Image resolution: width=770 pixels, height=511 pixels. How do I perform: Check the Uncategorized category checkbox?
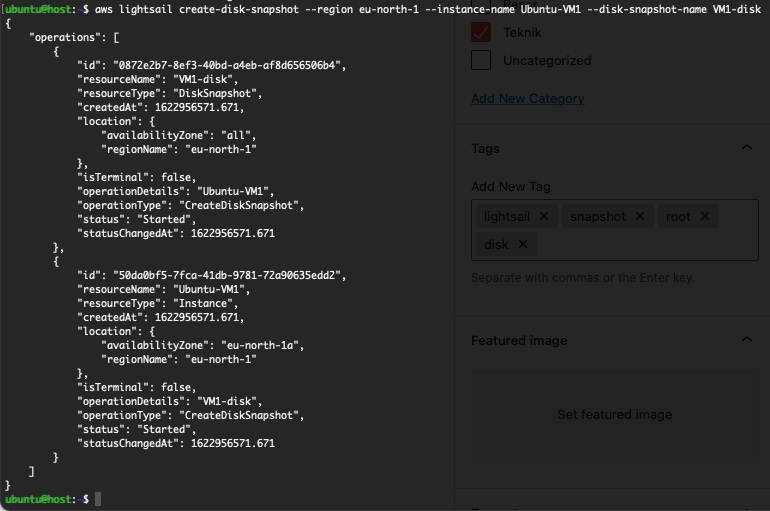point(481,60)
